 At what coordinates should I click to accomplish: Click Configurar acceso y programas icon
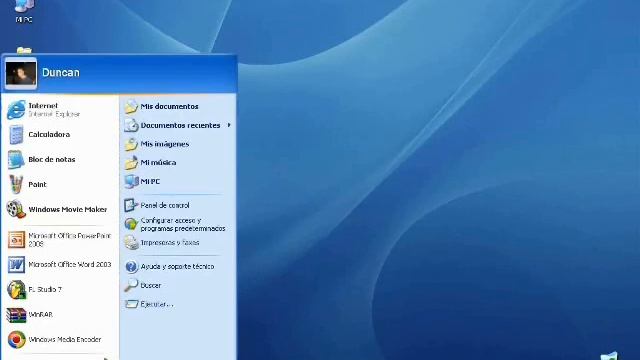[x=131, y=224]
